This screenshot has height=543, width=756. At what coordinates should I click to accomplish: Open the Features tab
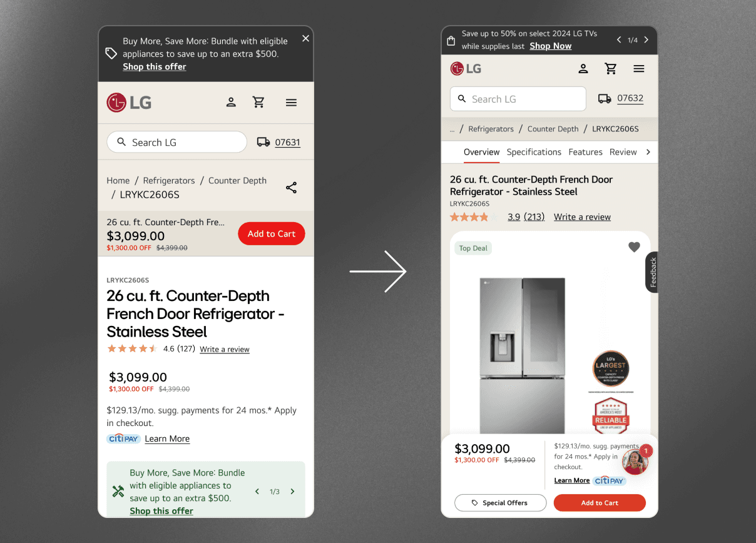[x=585, y=152]
